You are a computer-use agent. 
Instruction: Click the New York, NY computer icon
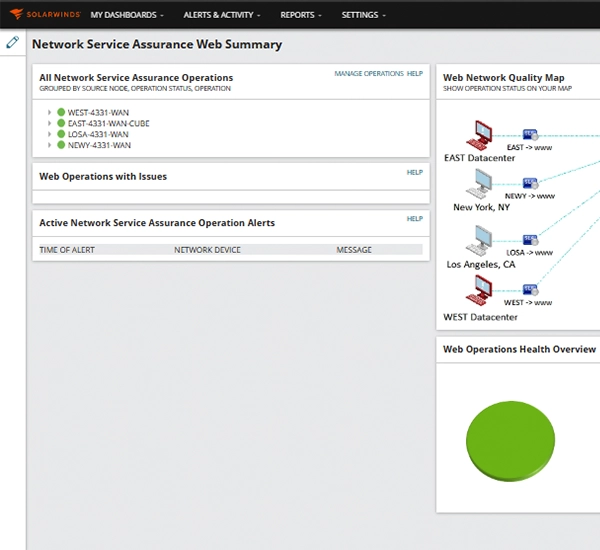pos(479,184)
